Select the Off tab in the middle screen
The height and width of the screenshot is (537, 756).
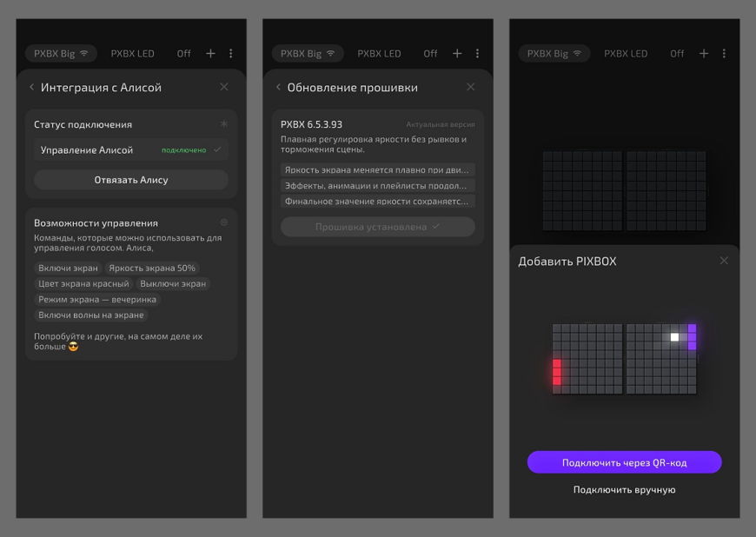pyautogui.click(x=430, y=54)
